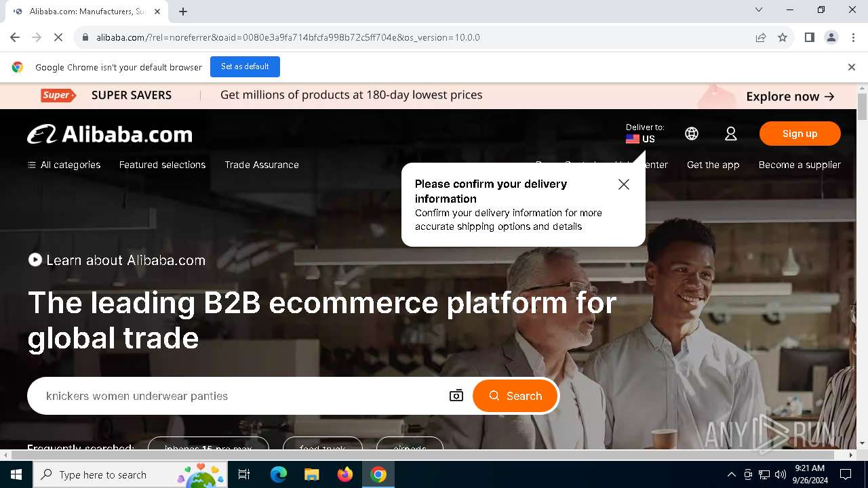This screenshot has height=488, width=868.
Task: Close the Alibaba.com browser tab
Action: (157, 12)
